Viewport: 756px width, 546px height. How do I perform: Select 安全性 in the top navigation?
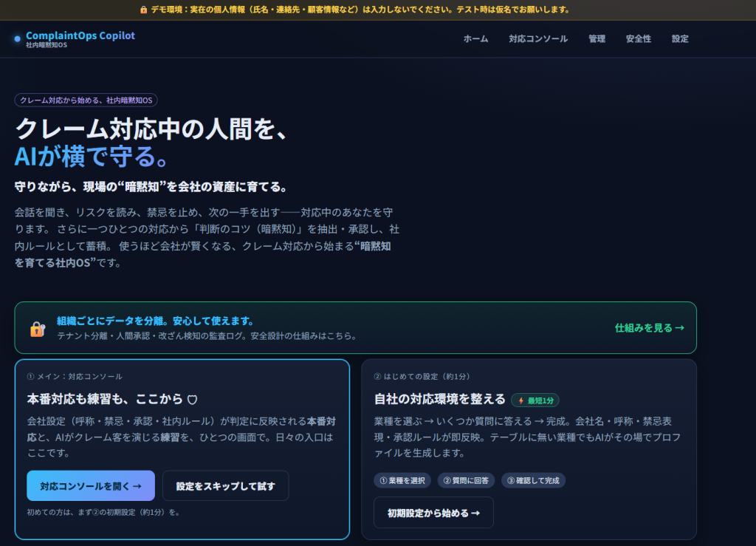639,38
